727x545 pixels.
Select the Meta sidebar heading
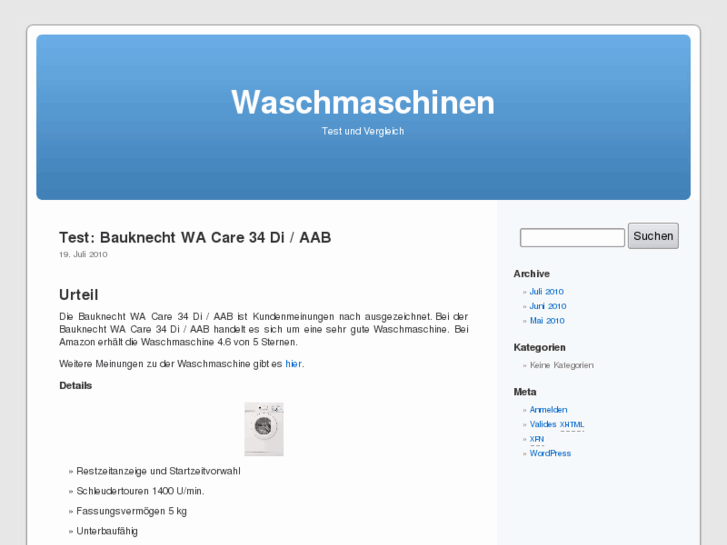525,392
